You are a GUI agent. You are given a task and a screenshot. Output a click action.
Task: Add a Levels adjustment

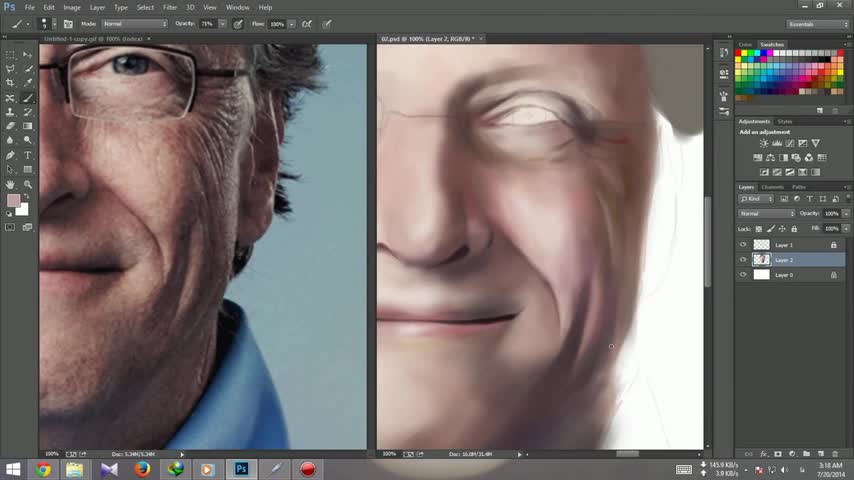(x=777, y=143)
